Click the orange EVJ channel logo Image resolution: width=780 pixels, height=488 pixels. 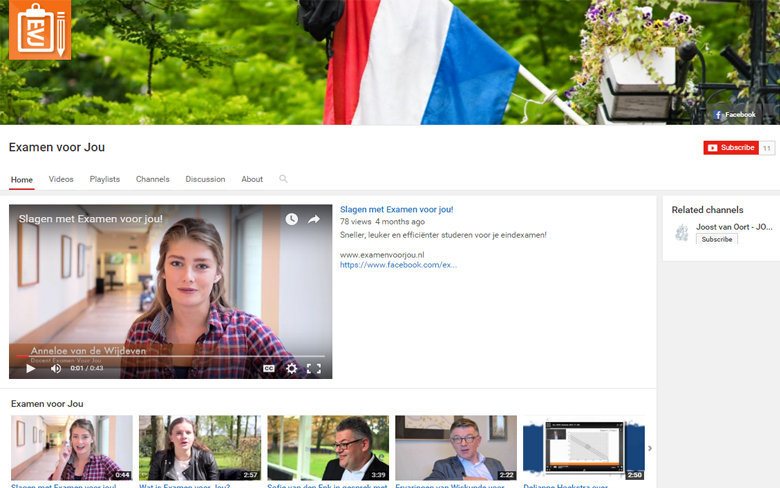(40, 29)
